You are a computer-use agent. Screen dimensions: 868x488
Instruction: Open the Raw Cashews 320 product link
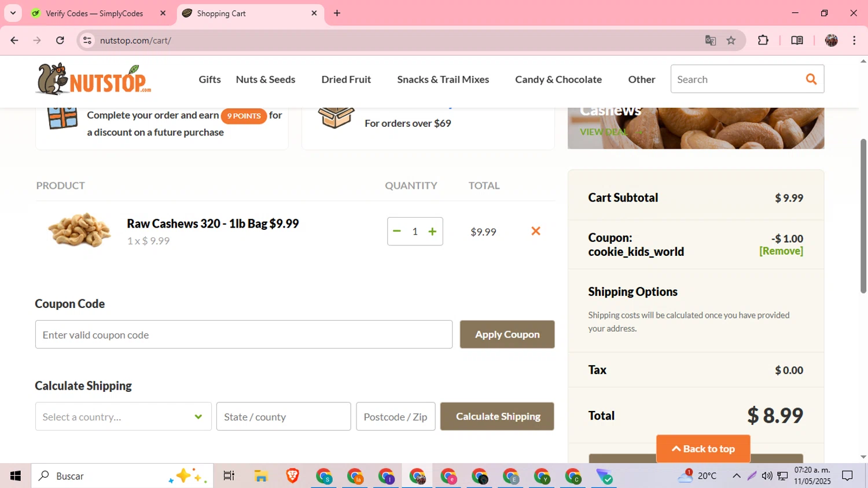click(212, 223)
